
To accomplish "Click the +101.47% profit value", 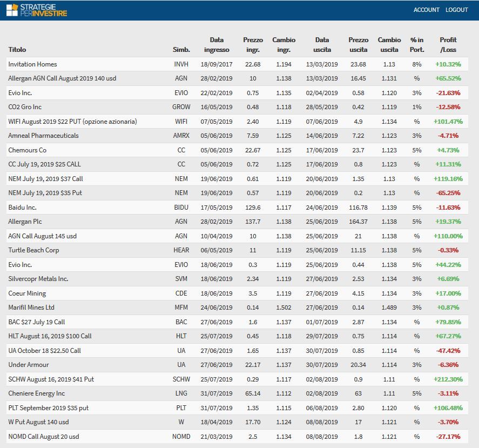I will 448,122.
